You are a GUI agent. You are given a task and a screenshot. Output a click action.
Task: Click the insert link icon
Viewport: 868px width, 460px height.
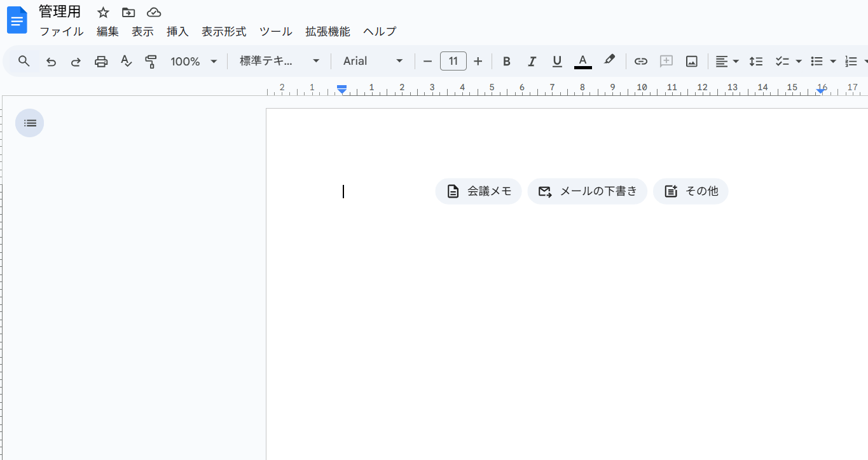641,62
